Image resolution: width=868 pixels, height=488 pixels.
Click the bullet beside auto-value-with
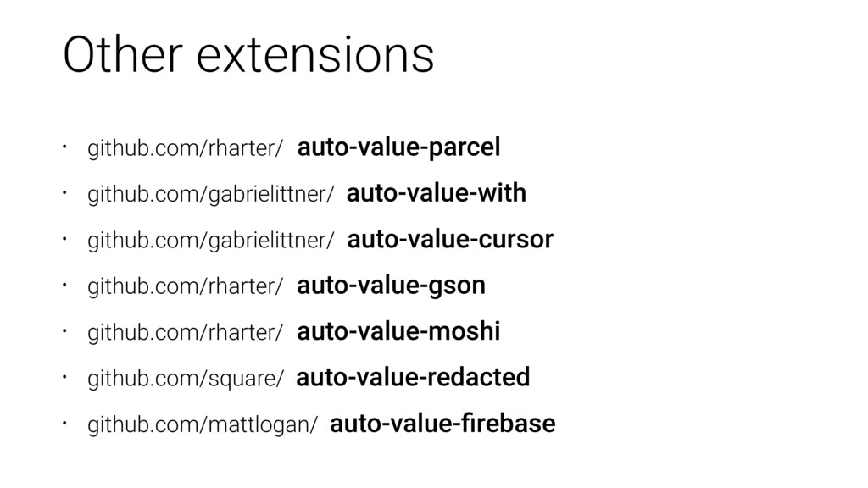coord(64,192)
